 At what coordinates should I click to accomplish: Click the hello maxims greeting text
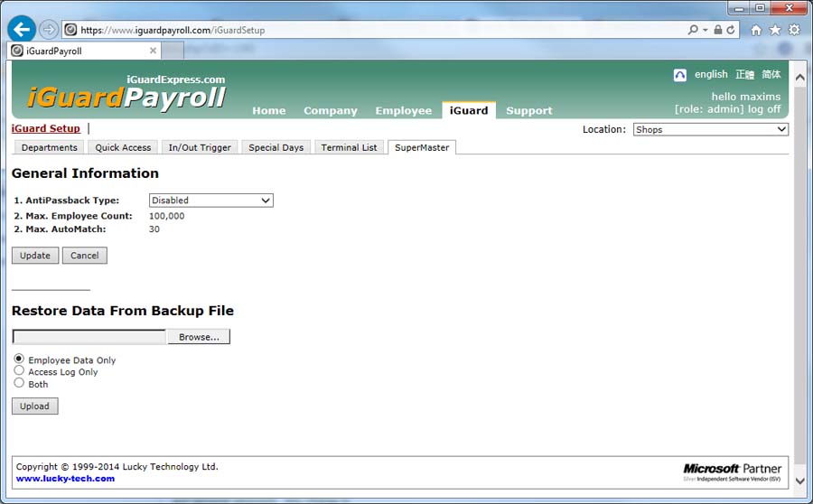pos(745,97)
